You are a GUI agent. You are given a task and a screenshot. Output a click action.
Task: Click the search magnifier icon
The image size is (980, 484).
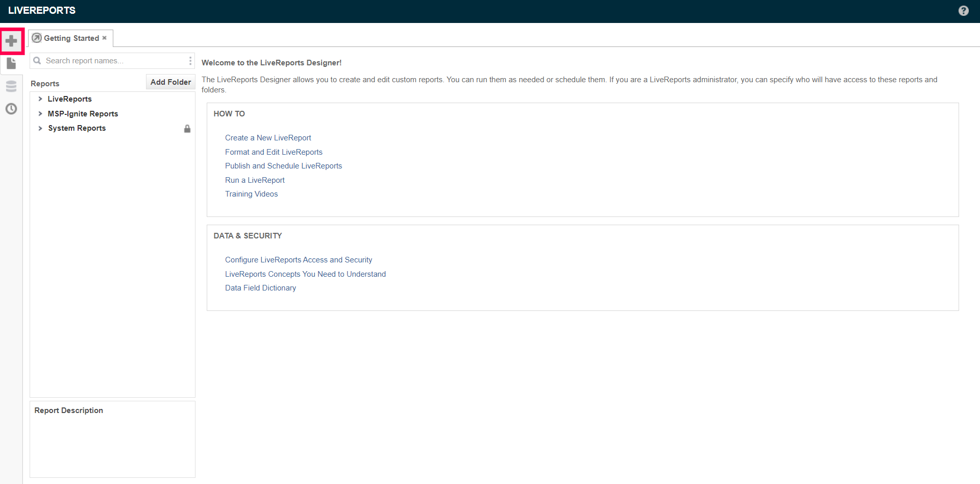tap(37, 61)
